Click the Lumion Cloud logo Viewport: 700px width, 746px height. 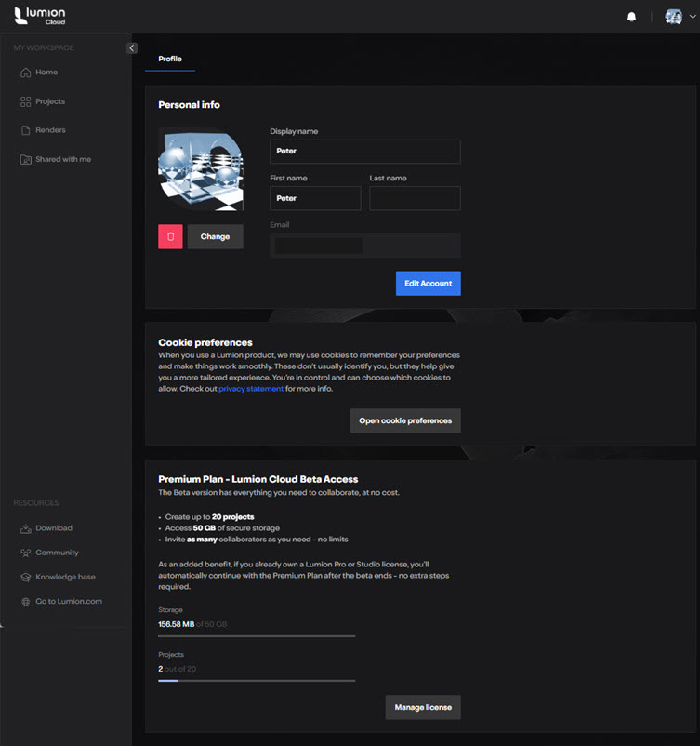coord(39,16)
